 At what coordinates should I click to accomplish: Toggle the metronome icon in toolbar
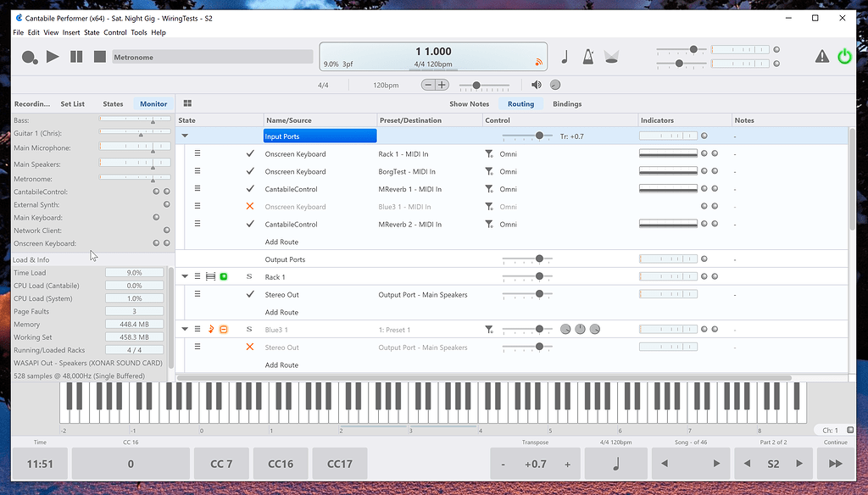(588, 57)
